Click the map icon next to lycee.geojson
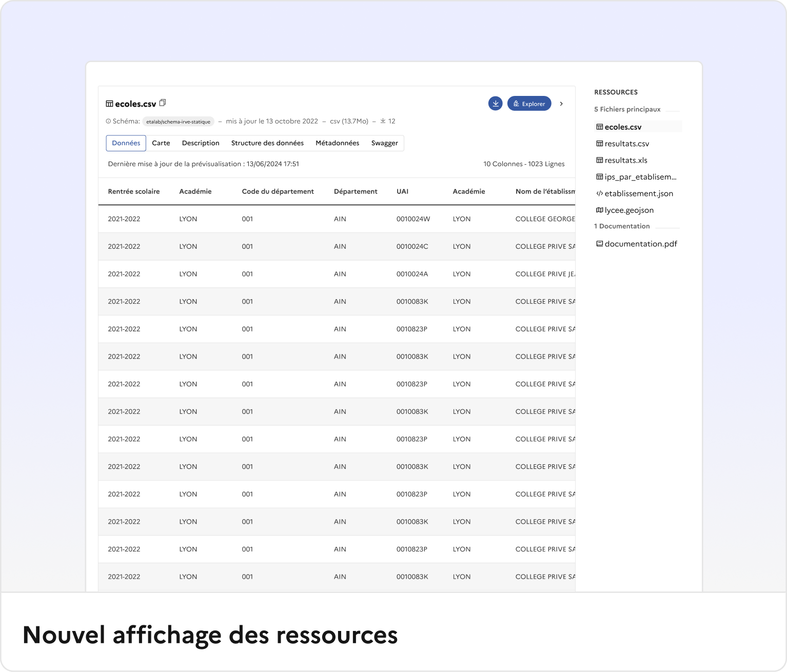787x672 pixels. pos(599,210)
